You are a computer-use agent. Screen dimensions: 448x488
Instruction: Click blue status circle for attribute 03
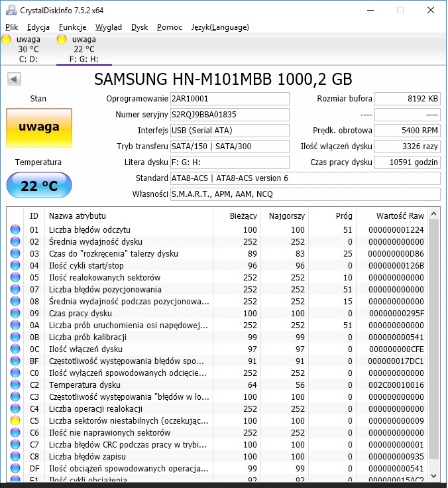pos(15,254)
